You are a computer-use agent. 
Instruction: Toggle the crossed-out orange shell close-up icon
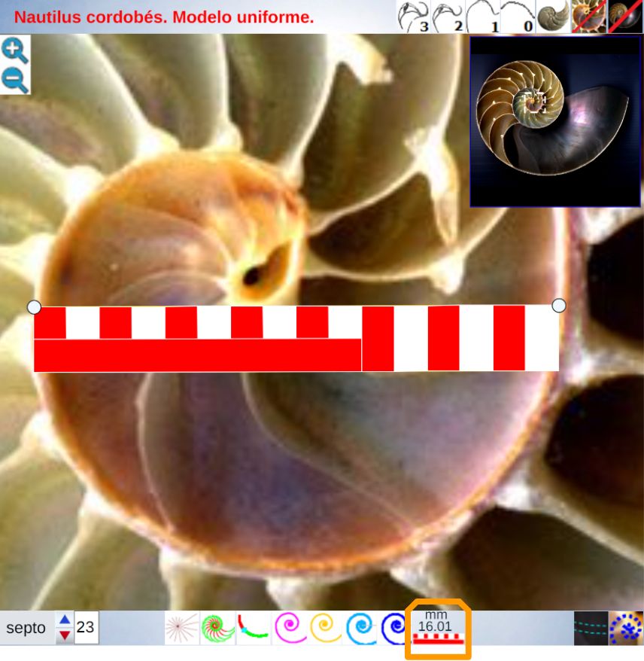pos(588,17)
